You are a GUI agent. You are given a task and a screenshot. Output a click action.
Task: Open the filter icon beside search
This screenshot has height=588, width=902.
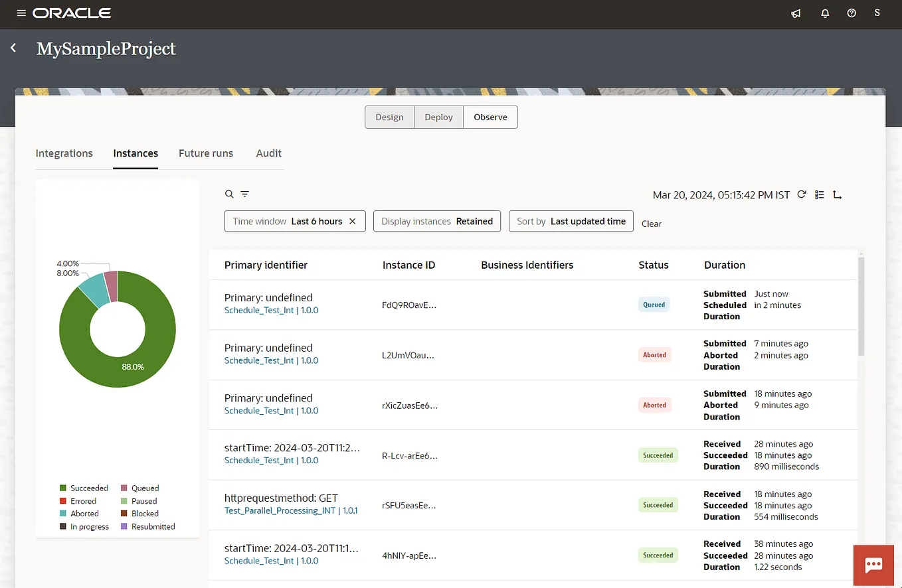coord(244,194)
